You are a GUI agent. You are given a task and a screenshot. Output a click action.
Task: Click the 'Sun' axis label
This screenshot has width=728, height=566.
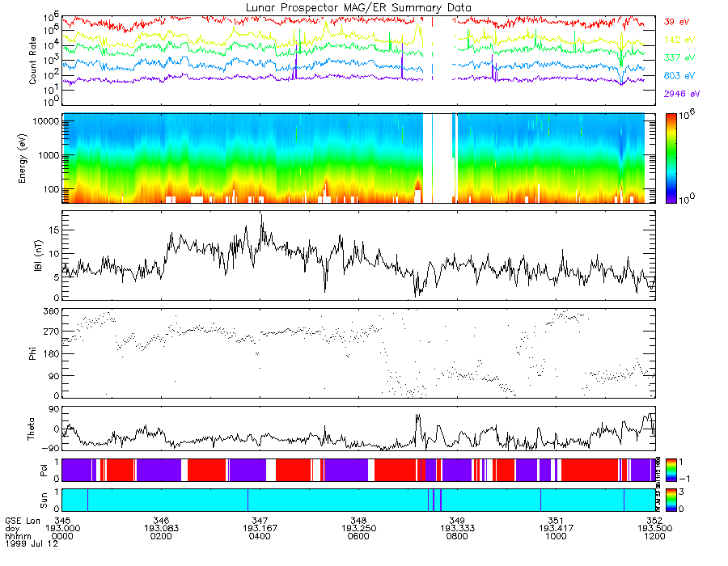tap(44, 501)
